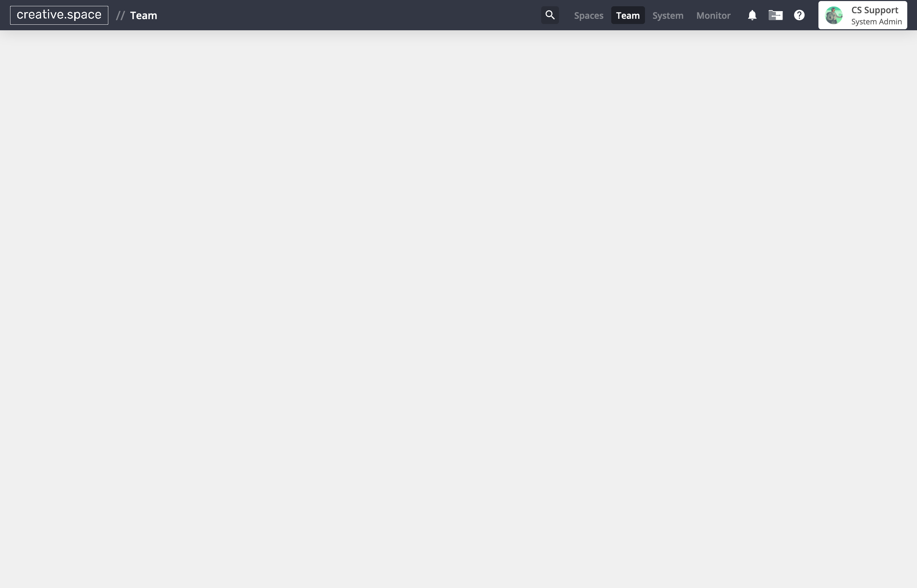Navigate to the Monitor section icon

click(x=713, y=15)
